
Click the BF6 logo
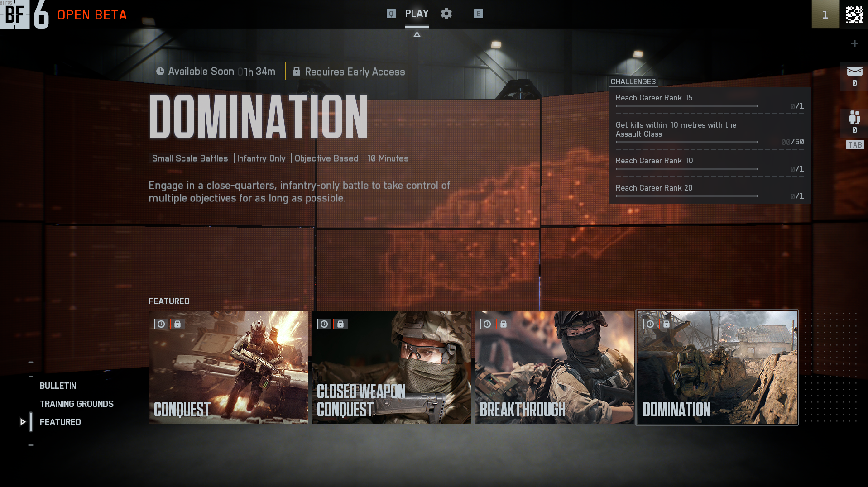click(x=24, y=14)
